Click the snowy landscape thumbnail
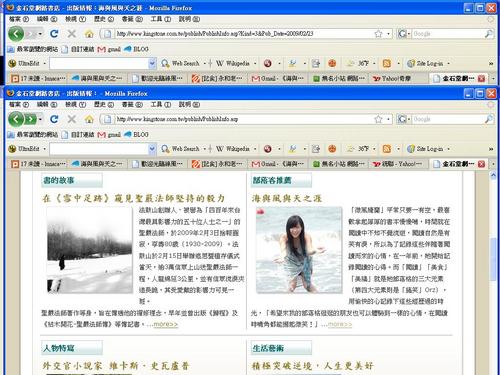Screen dimensions: 500x375 click(x=89, y=250)
